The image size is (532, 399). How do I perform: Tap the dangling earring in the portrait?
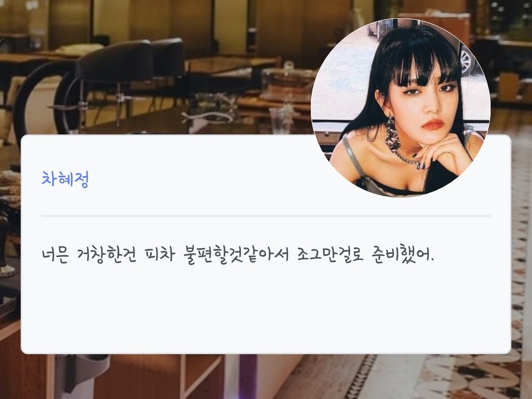click(x=393, y=134)
